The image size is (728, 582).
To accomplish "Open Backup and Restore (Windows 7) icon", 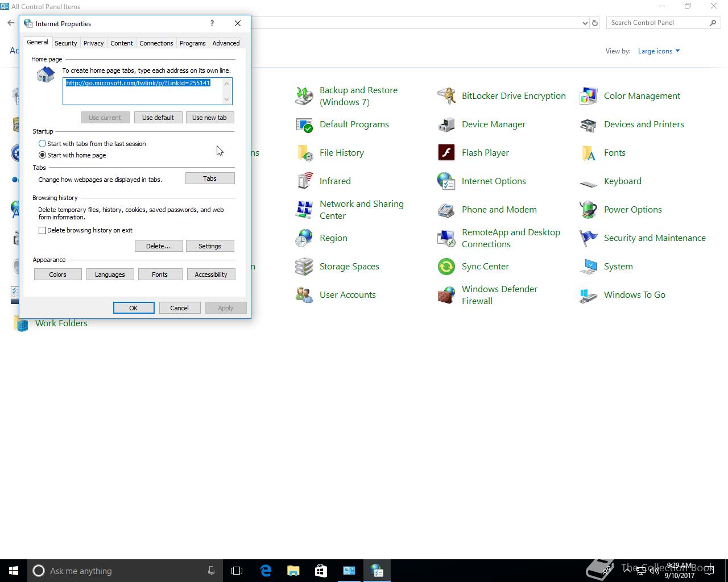I will coord(304,96).
